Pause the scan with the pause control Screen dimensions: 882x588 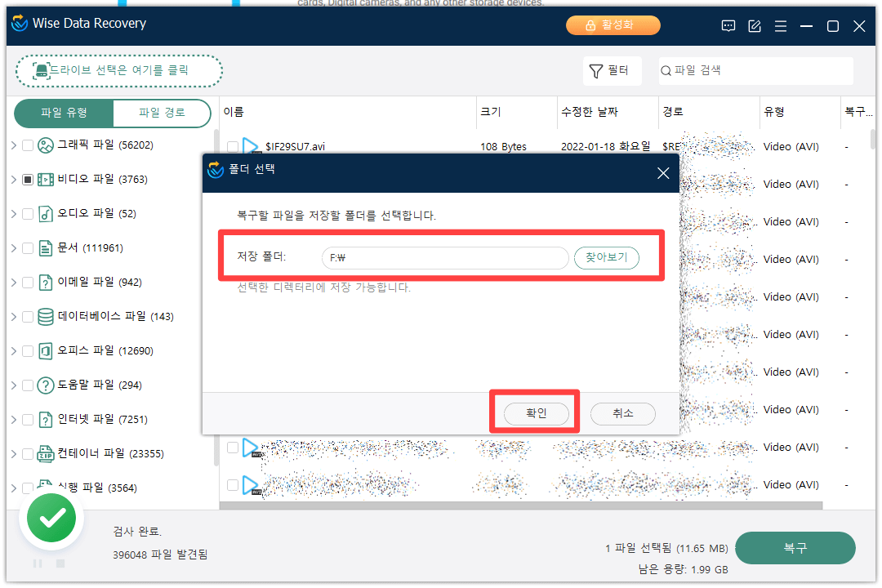click(x=36, y=563)
